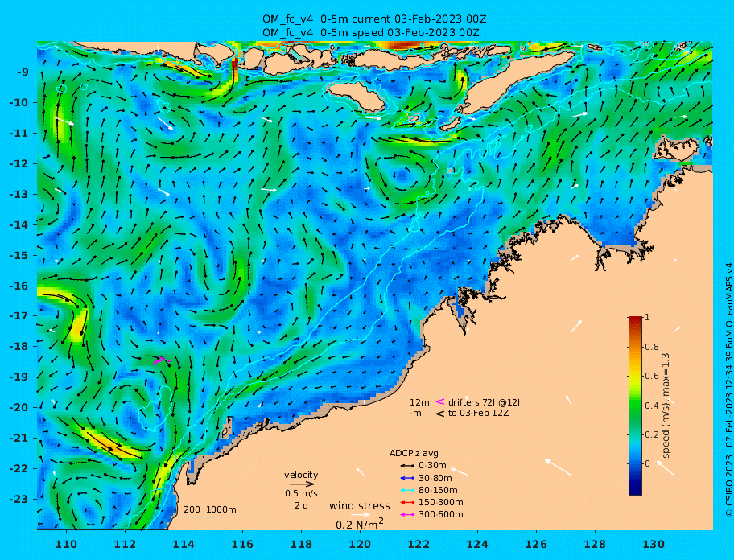Image resolution: width=734 pixels, height=560 pixels.
Task: Click the 'wind stress' legend label
Action: [360, 506]
